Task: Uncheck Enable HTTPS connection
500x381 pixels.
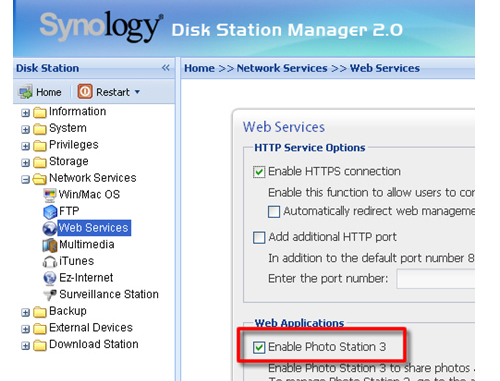Action: pyautogui.click(x=259, y=172)
